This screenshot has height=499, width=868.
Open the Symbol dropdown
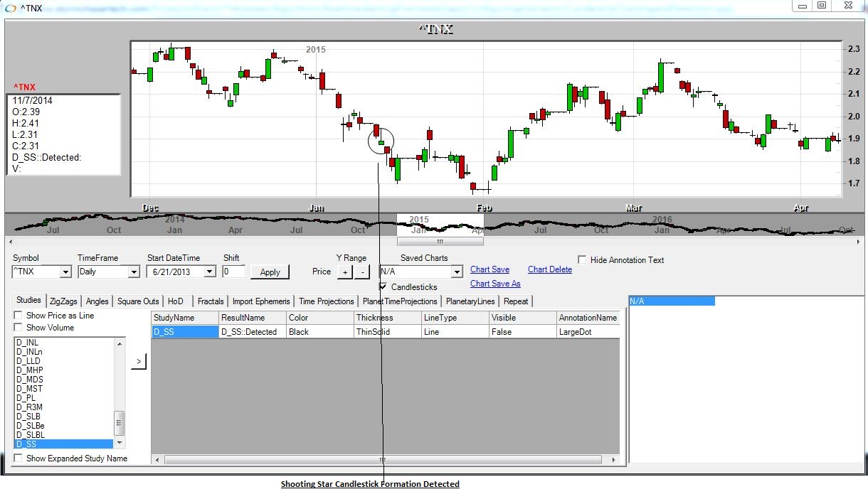click(x=65, y=272)
